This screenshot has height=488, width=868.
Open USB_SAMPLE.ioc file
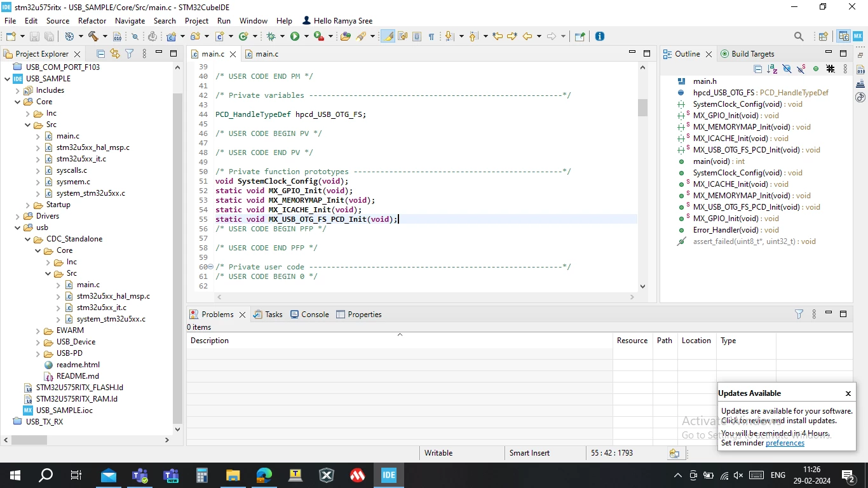point(64,410)
